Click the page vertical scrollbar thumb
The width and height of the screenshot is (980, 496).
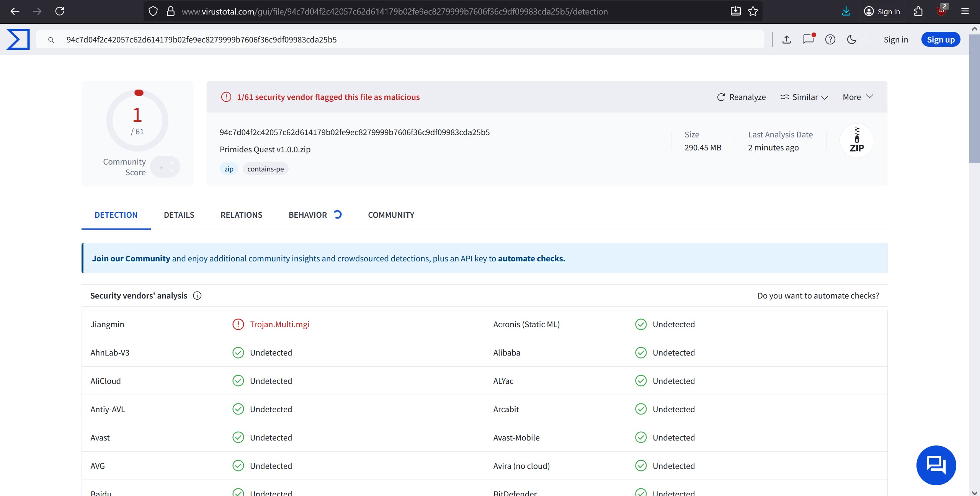click(x=974, y=100)
